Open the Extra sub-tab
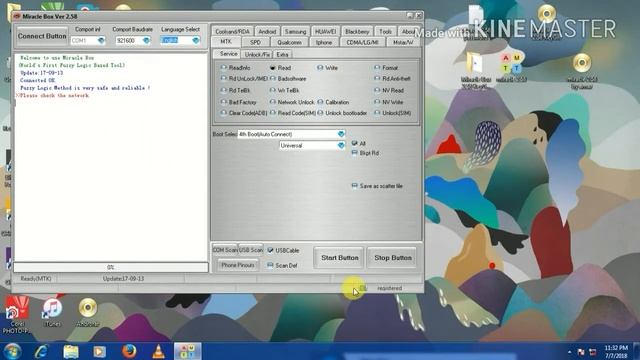 tap(282, 54)
